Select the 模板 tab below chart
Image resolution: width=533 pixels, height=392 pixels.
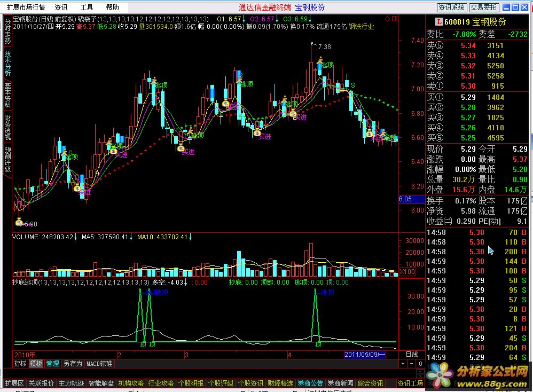36,364
